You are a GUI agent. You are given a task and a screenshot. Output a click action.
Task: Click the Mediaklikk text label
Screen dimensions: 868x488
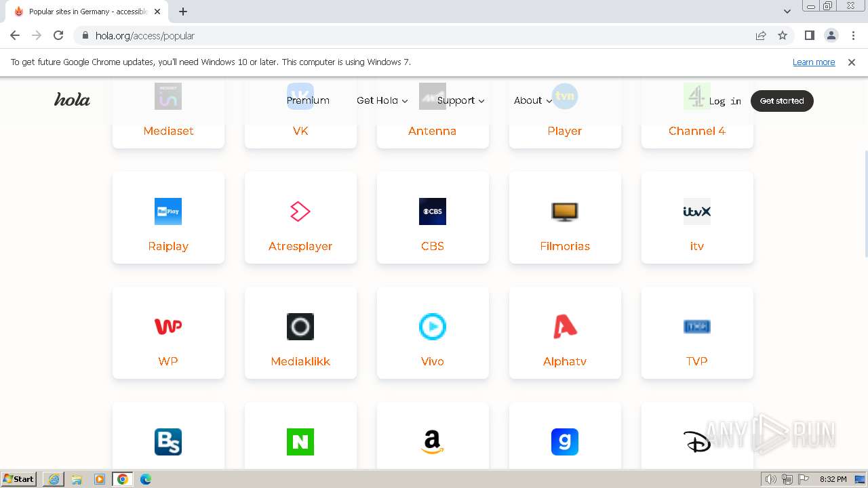point(300,361)
